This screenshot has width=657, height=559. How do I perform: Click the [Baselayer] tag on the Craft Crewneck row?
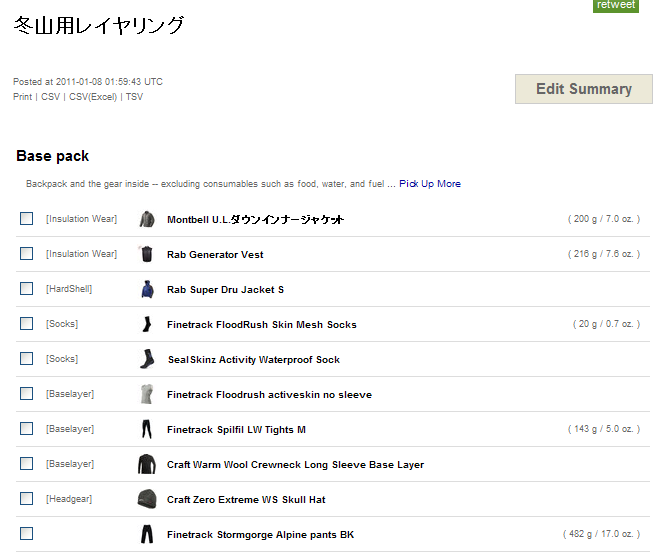pos(70,464)
